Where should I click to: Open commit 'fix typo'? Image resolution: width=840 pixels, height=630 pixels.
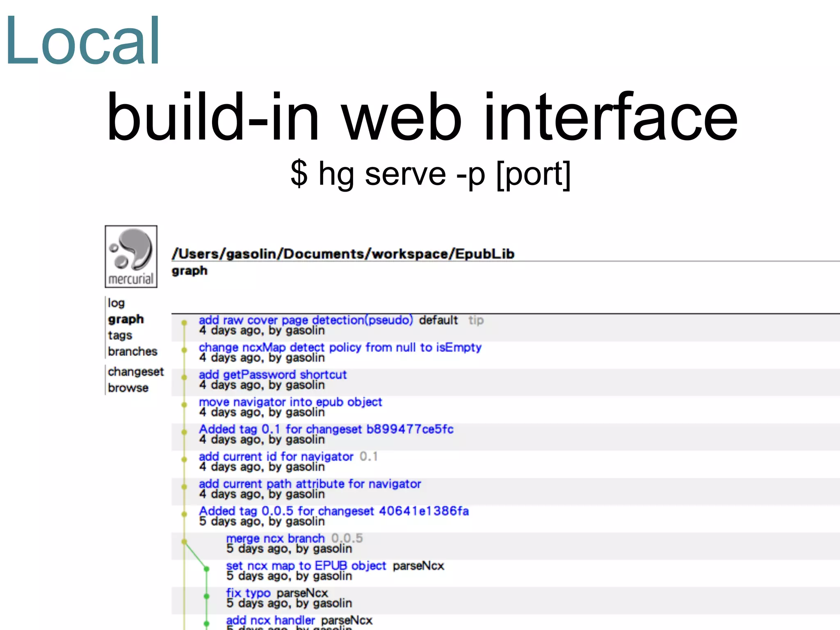(x=248, y=593)
